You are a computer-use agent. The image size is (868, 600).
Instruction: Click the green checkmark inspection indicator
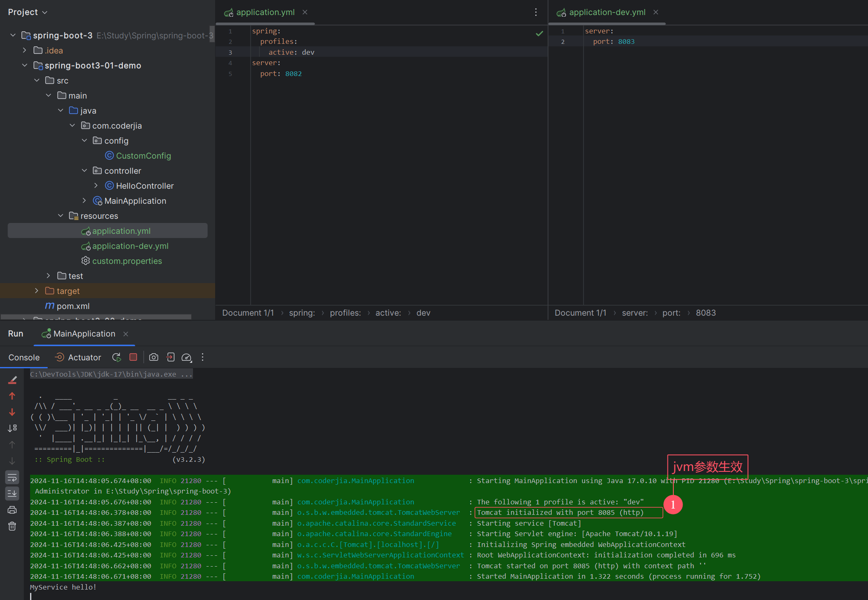(x=539, y=33)
